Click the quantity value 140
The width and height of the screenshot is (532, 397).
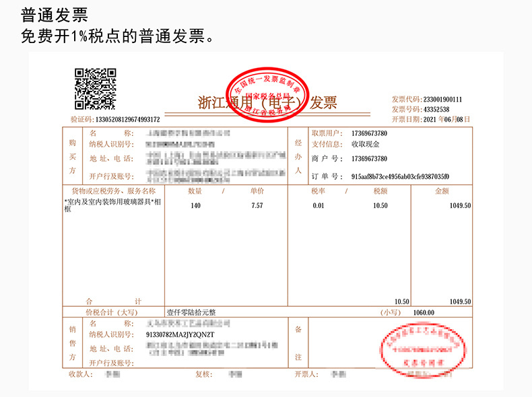[x=196, y=205]
